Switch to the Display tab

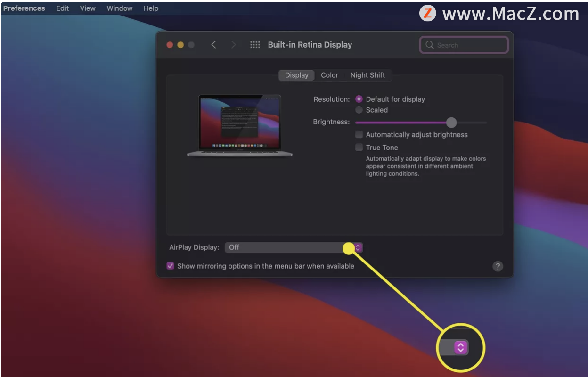(296, 75)
